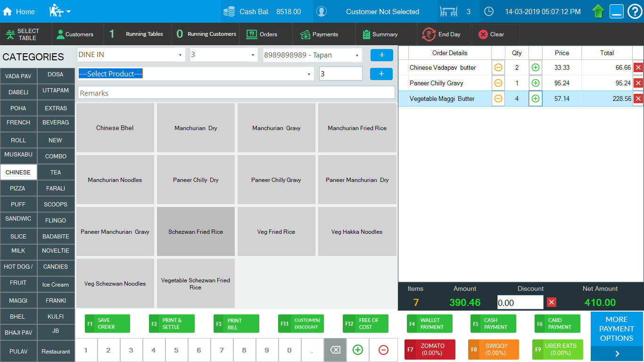Click the Home icon in top bar
Screen dimensions: 644x362
(8, 11)
